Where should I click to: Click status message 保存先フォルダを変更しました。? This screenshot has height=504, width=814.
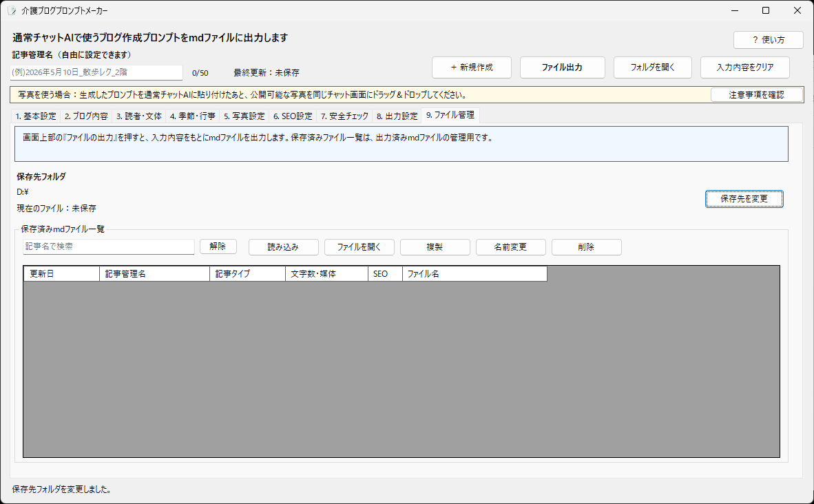(61, 490)
